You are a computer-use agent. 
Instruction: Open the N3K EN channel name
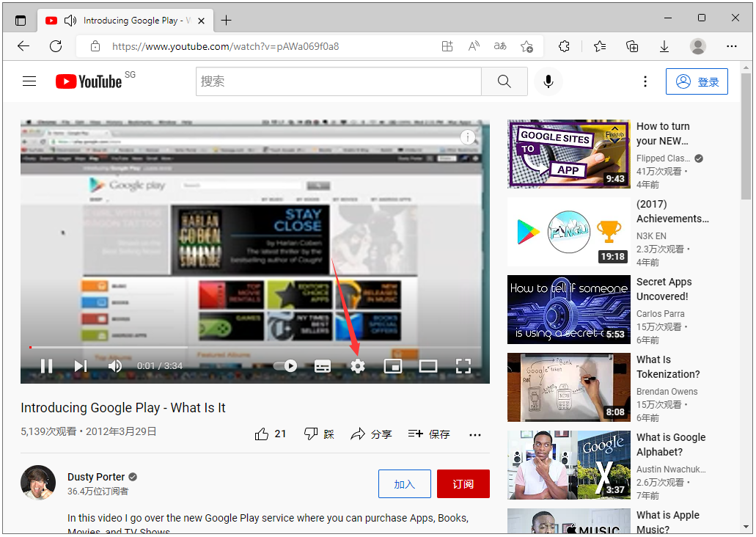pos(651,236)
